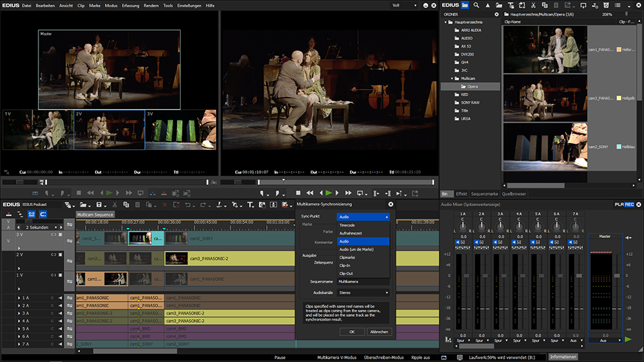Image resolution: width=644 pixels, height=362 pixels.
Task: Open the Audiokanäle Stereo dropdown
Action: [363, 292]
